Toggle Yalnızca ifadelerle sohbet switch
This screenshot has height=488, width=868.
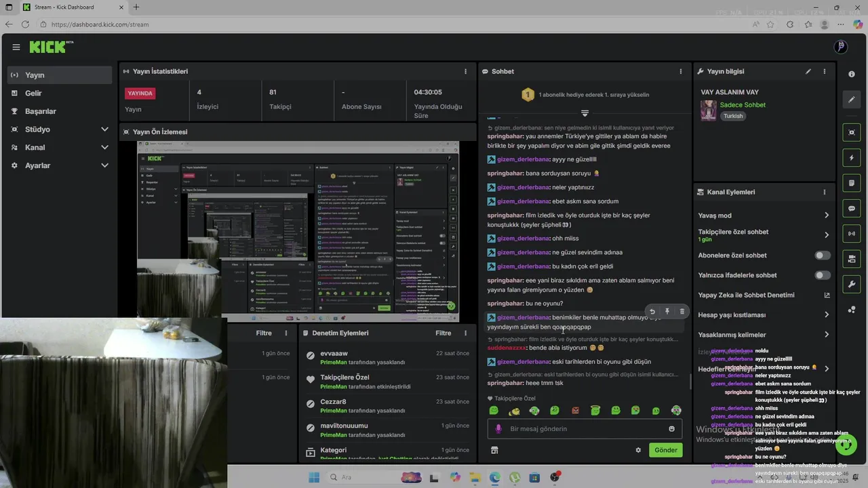[x=823, y=275]
